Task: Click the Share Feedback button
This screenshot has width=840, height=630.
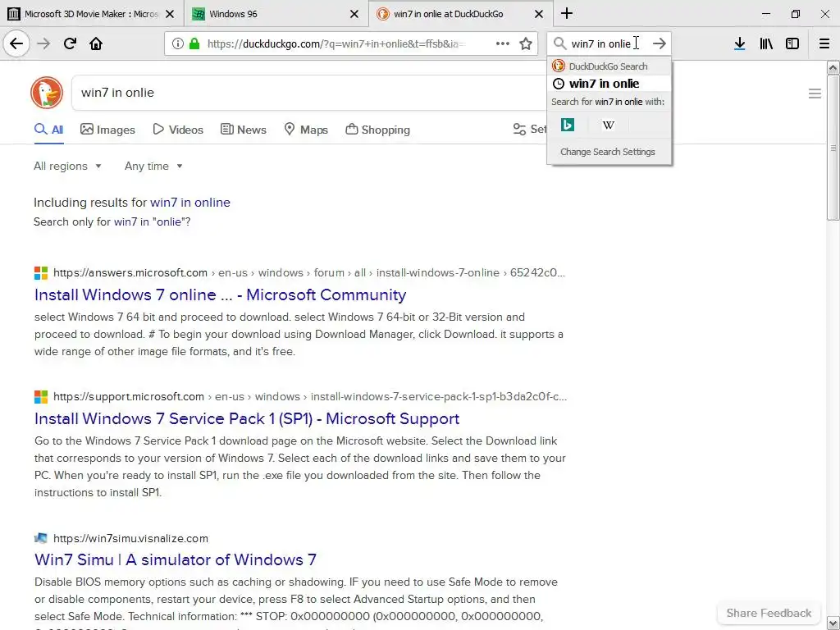Action: tap(769, 613)
